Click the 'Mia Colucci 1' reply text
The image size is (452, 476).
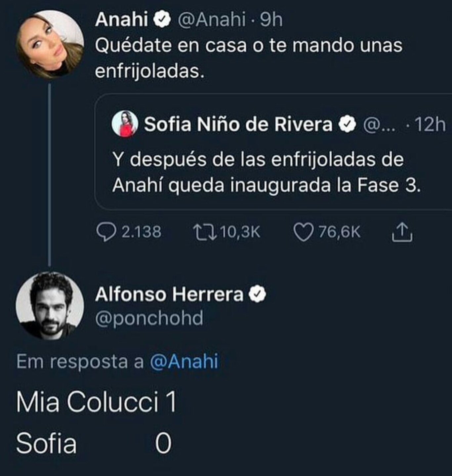coord(96,402)
